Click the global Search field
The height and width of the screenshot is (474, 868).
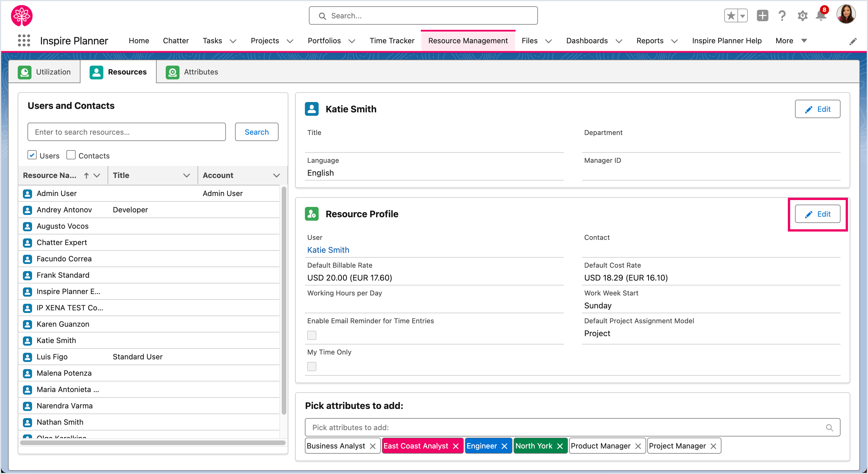(423, 15)
